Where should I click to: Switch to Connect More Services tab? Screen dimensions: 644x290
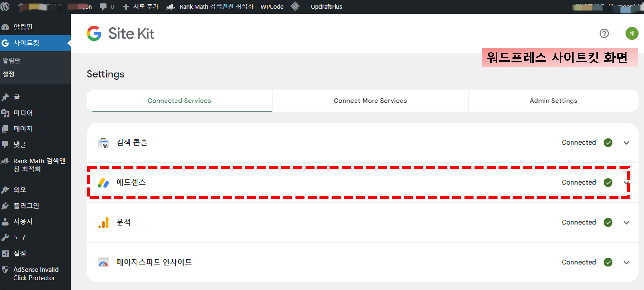pos(370,101)
